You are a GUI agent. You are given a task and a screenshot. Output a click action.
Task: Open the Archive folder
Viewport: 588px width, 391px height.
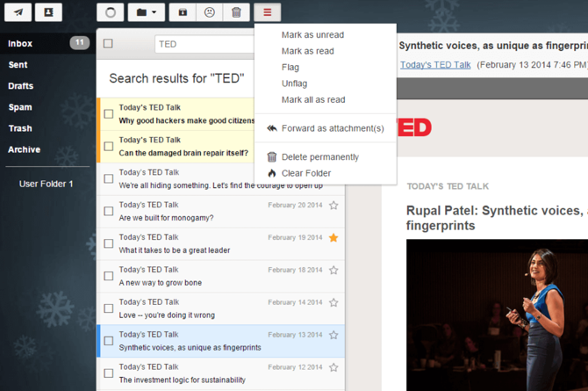(x=24, y=149)
